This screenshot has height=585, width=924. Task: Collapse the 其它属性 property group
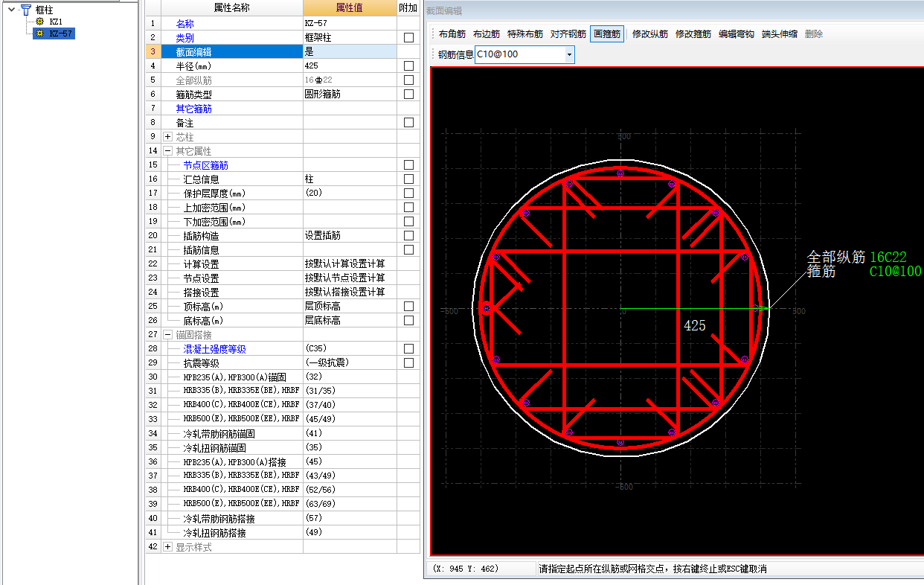point(167,151)
